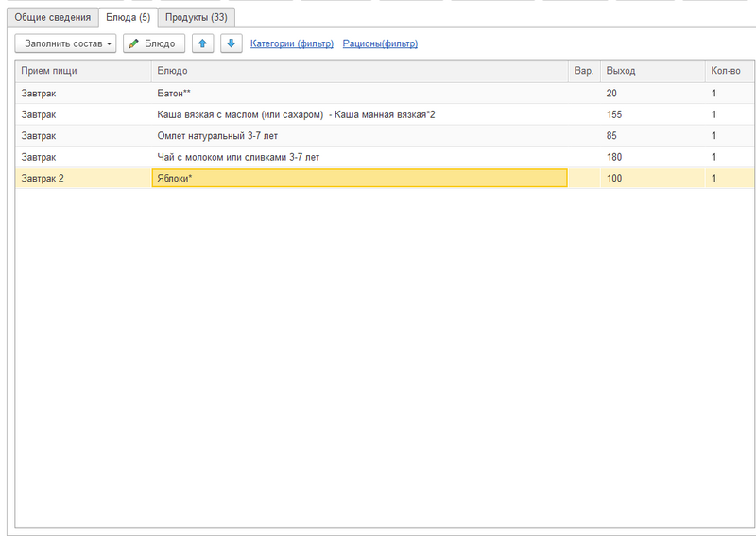Viewport: 756px width, 536px height.
Task: Click the Яблоки* input field
Action: 359,178
